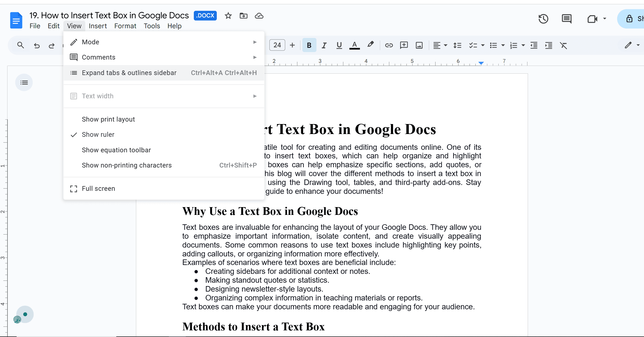Image resolution: width=644 pixels, height=337 pixels.
Task: Increase the indent
Action: [549, 45]
